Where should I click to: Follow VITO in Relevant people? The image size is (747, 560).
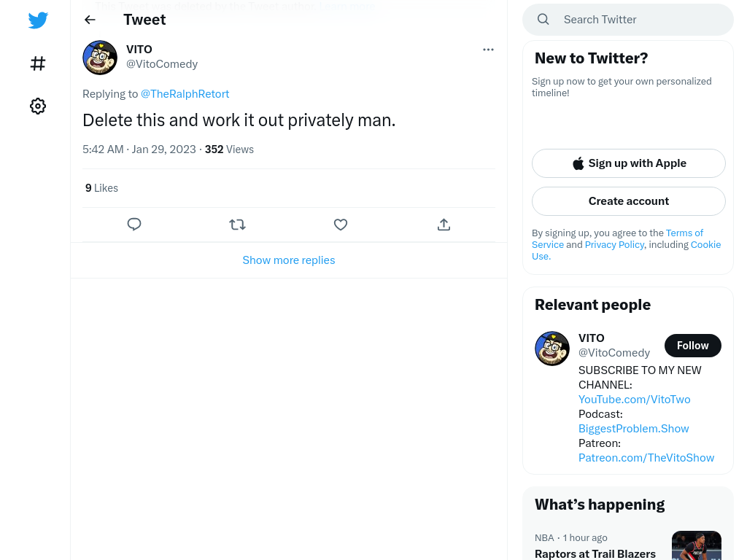pos(693,346)
